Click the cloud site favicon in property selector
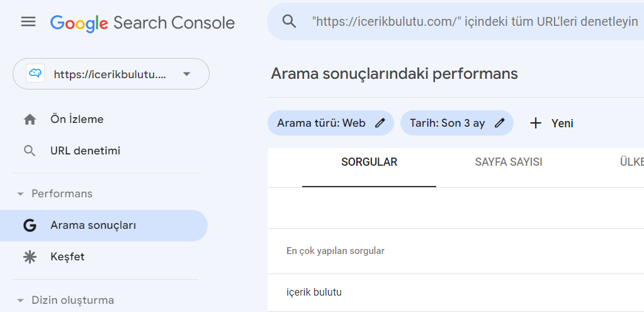Image resolution: width=644 pixels, height=312 pixels. point(35,74)
